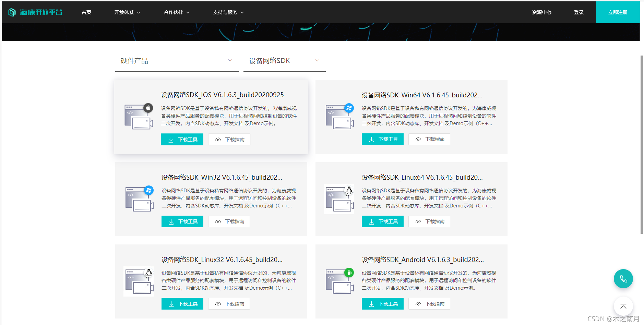This screenshot has width=644, height=325.
Task: Click the 海康开放平台 logo
Action: [x=35, y=12]
